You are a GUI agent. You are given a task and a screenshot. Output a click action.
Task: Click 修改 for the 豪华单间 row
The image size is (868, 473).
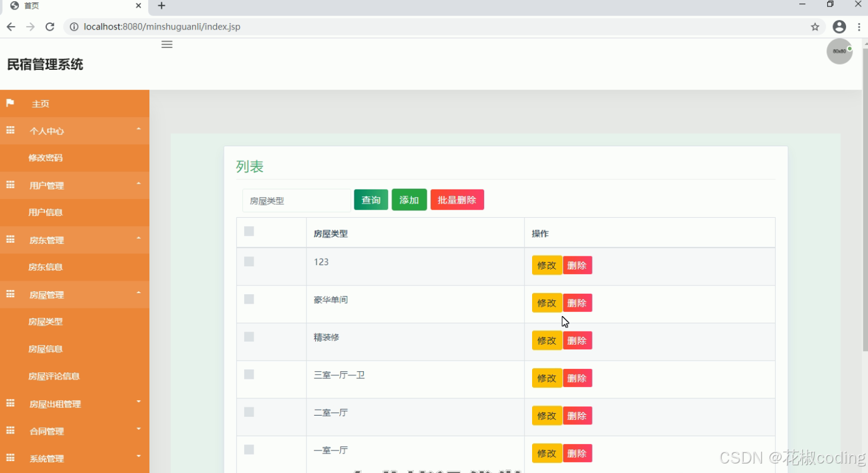click(x=547, y=303)
